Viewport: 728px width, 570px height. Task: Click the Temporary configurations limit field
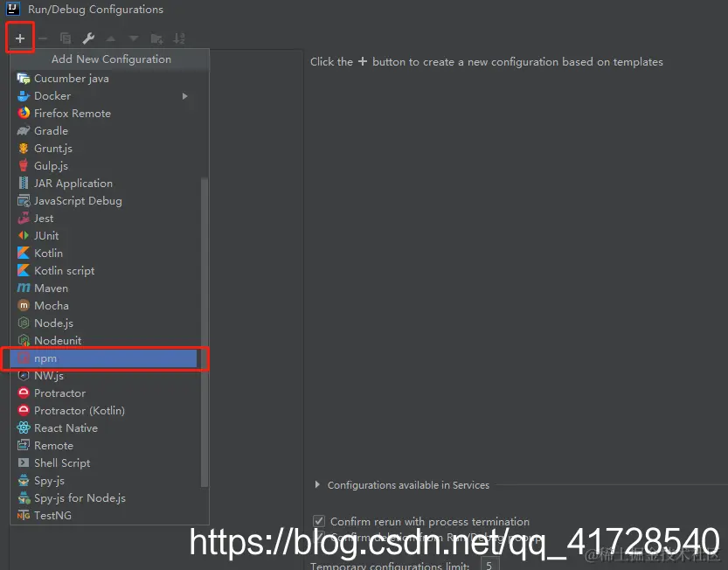(489, 564)
